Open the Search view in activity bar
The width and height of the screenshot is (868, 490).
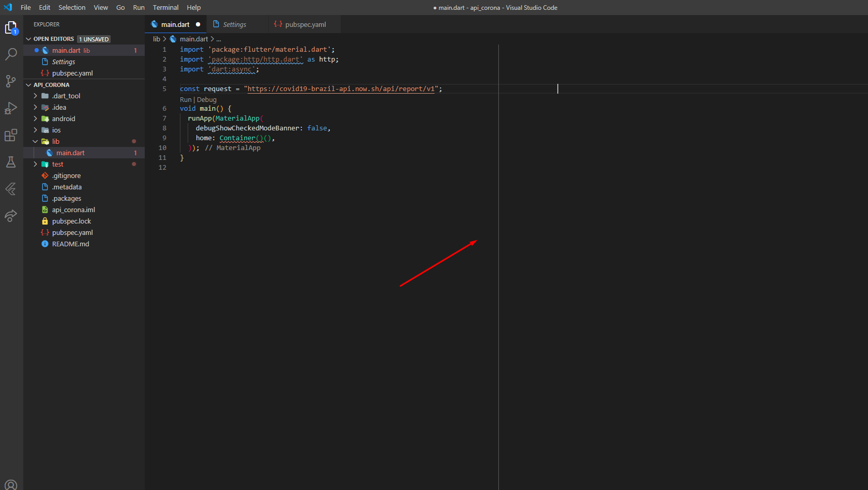(11, 54)
